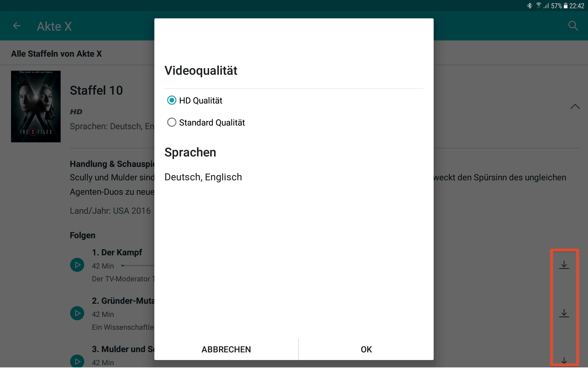Viewport: 588px width, 368px height.
Task: Open Alle Staffeln von Akte X
Action: (x=56, y=54)
